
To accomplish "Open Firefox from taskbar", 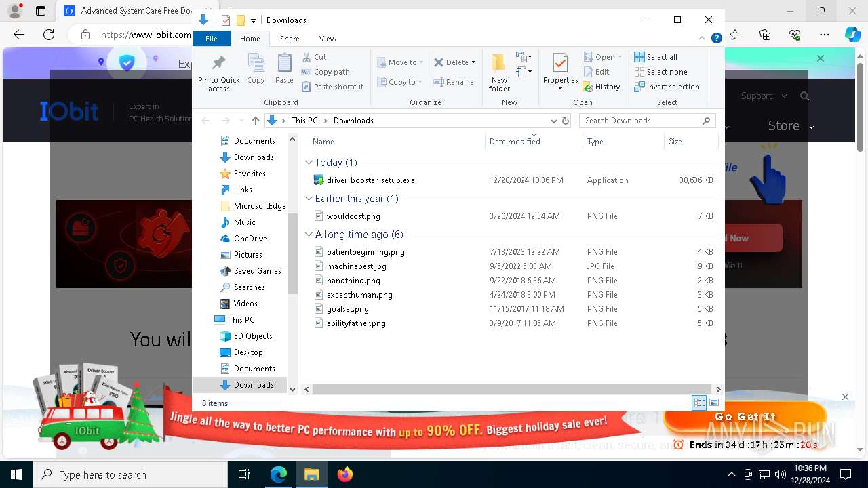I will (344, 474).
